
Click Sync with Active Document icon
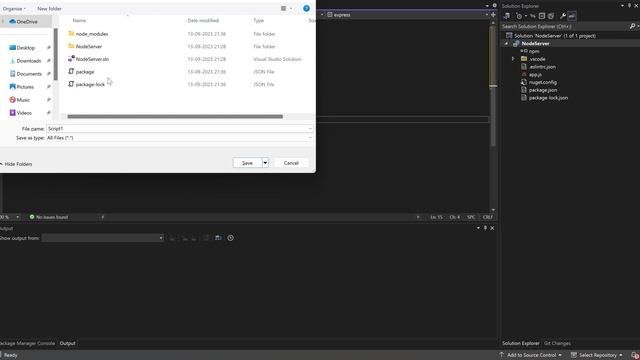click(x=533, y=16)
